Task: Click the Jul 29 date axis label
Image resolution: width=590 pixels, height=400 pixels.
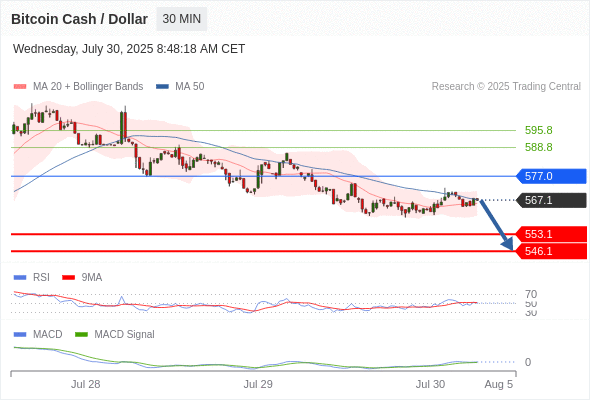Action: coord(258,384)
